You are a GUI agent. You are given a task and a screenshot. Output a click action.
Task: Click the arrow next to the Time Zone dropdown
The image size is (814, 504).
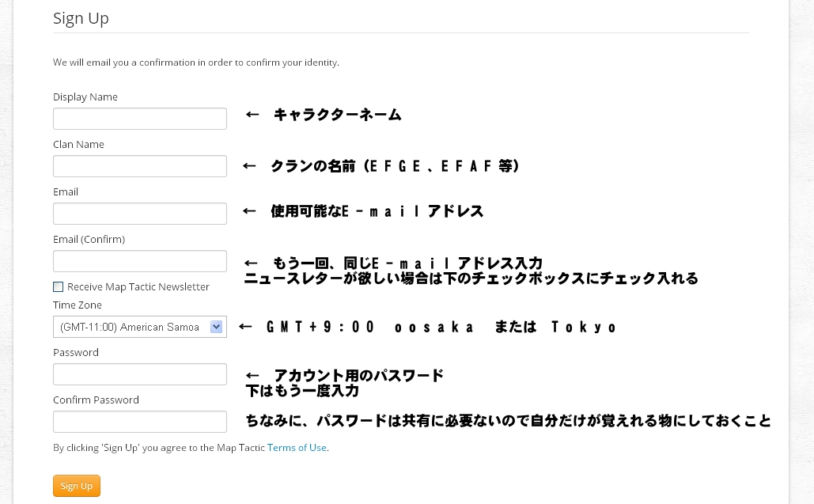pos(245,327)
